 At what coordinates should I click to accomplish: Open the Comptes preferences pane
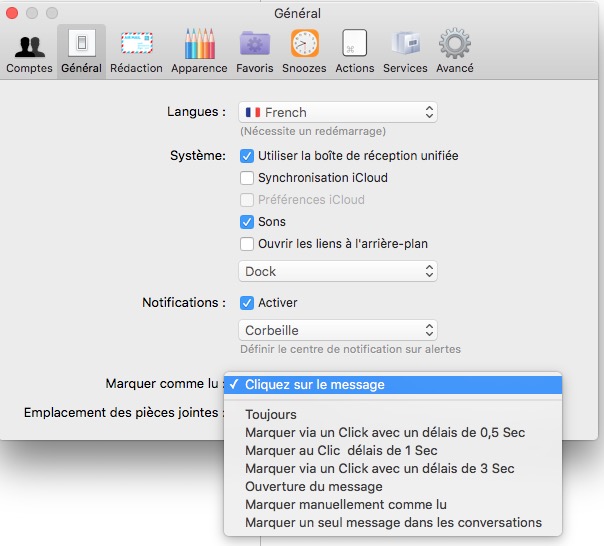pyautogui.click(x=29, y=51)
